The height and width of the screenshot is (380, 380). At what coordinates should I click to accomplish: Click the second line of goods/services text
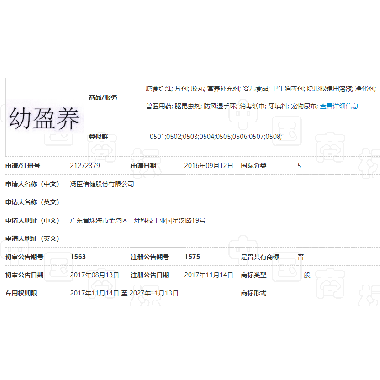[x=252, y=106]
